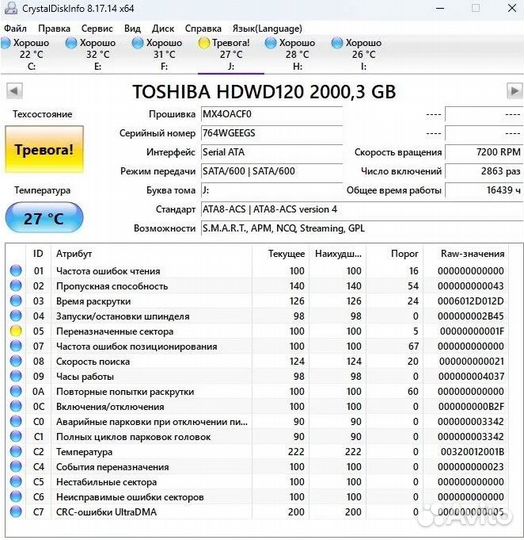Click the total work time 16439 ч

pos(484,190)
